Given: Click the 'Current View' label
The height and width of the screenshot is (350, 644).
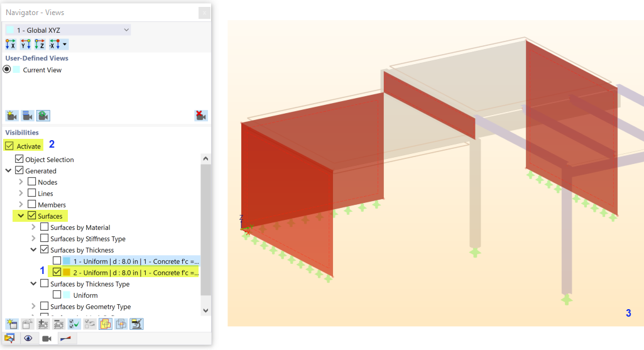Looking at the screenshot, I should 42,70.
